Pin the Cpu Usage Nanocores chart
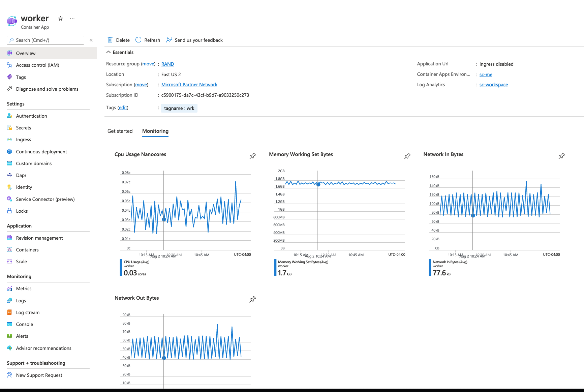 pyautogui.click(x=252, y=156)
